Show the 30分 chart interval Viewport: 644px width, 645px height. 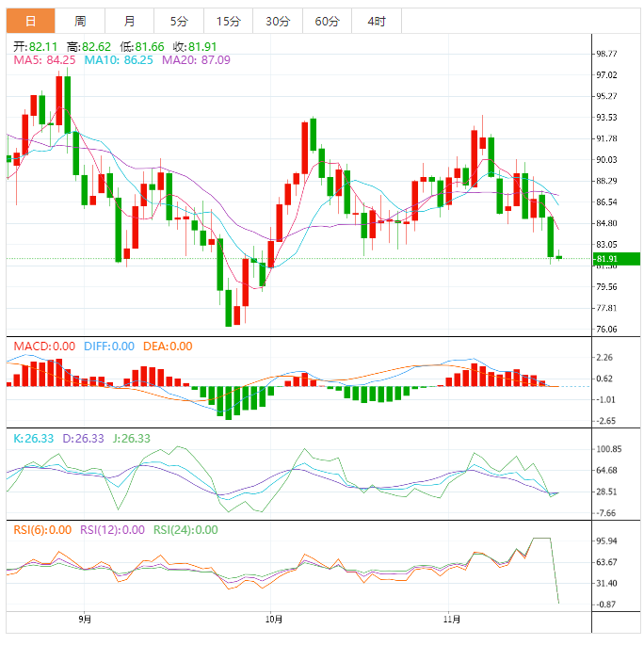point(278,21)
